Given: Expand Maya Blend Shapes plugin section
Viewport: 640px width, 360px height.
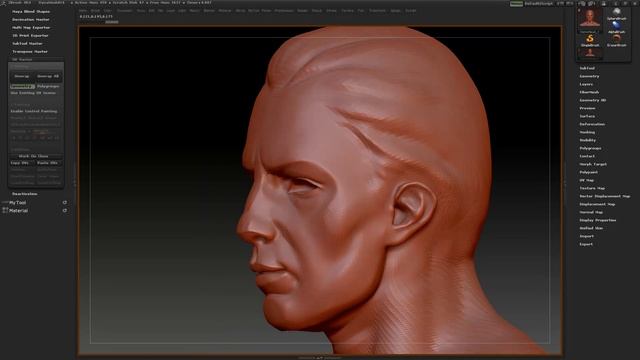Looking at the screenshot, I should (x=31, y=11).
